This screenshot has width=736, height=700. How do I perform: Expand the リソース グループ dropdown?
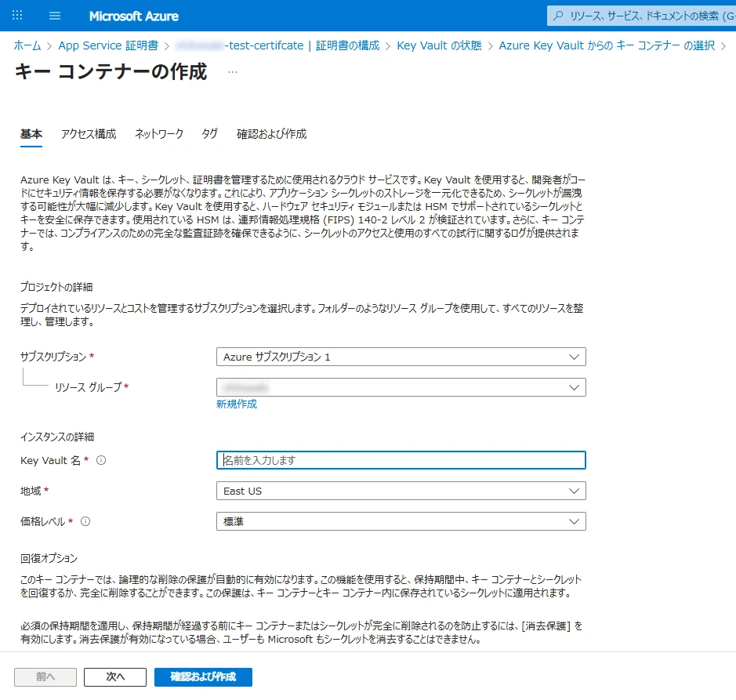click(x=401, y=387)
